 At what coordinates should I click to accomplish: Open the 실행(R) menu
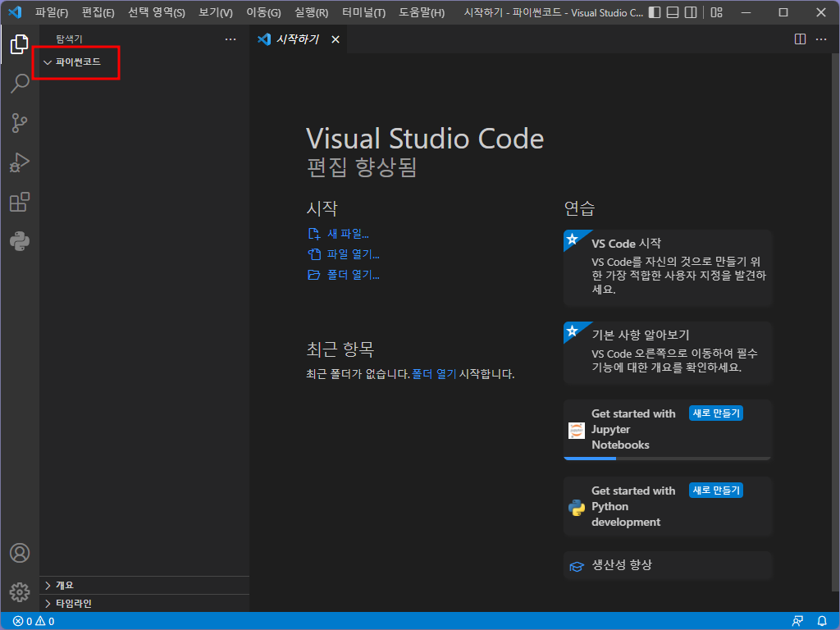(311, 12)
